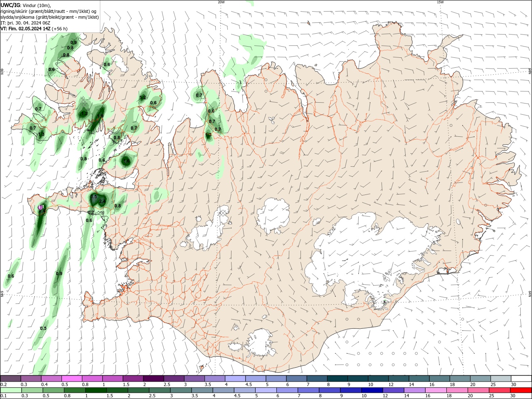Click the '2.4' precipitation value on the map
This screenshot has height=399, width=532.
click(102, 202)
